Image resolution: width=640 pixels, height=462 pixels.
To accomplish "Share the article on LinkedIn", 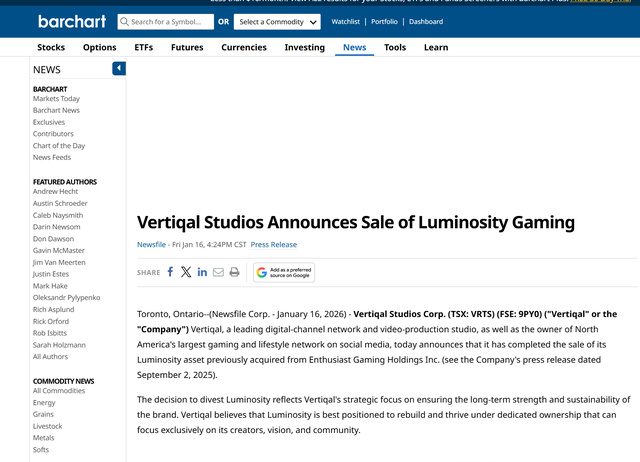I will point(202,272).
